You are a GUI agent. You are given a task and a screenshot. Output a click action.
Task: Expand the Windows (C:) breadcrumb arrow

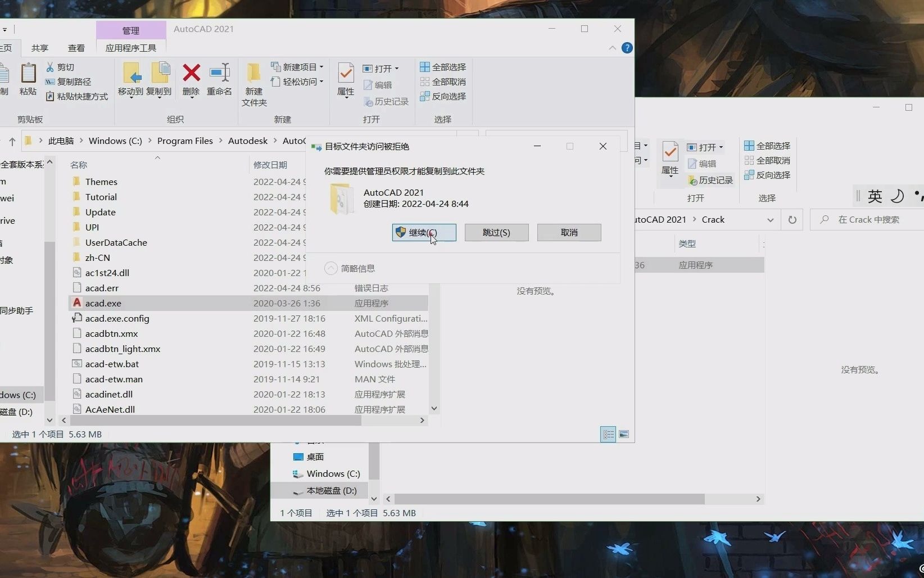coord(150,141)
